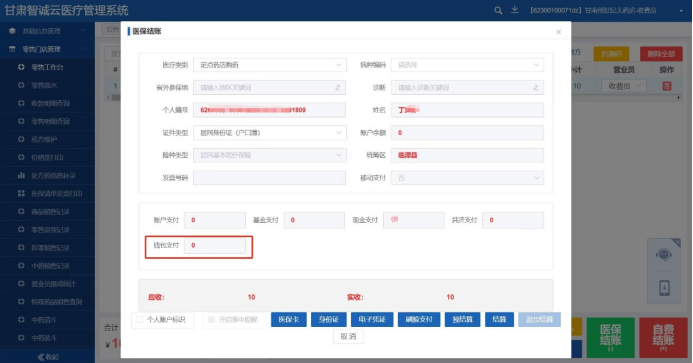Check the 个人账户标识 checkbox

click(x=140, y=320)
